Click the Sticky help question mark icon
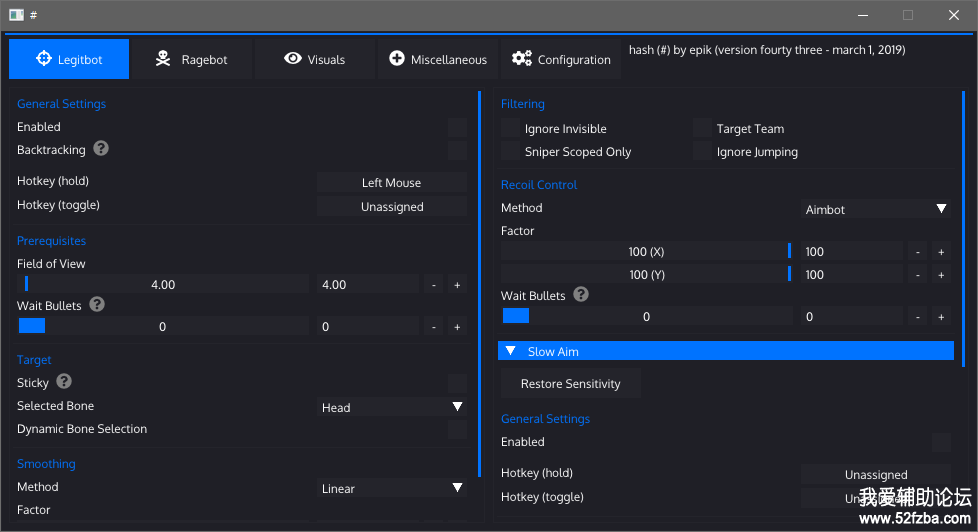978x532 pixels. [64, 382]
